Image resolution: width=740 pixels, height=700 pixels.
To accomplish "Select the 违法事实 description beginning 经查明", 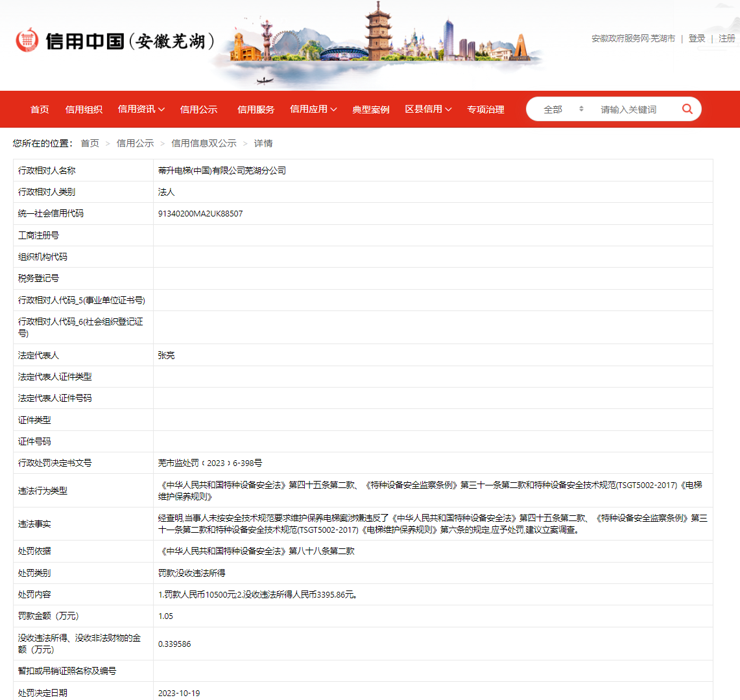I will pyautogui.click(x=433, y=524).
